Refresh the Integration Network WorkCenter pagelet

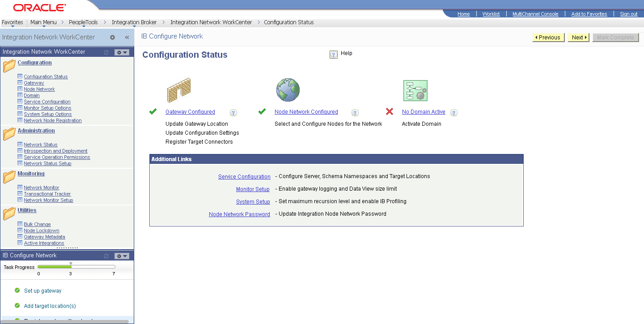click(x=106, y=52)
